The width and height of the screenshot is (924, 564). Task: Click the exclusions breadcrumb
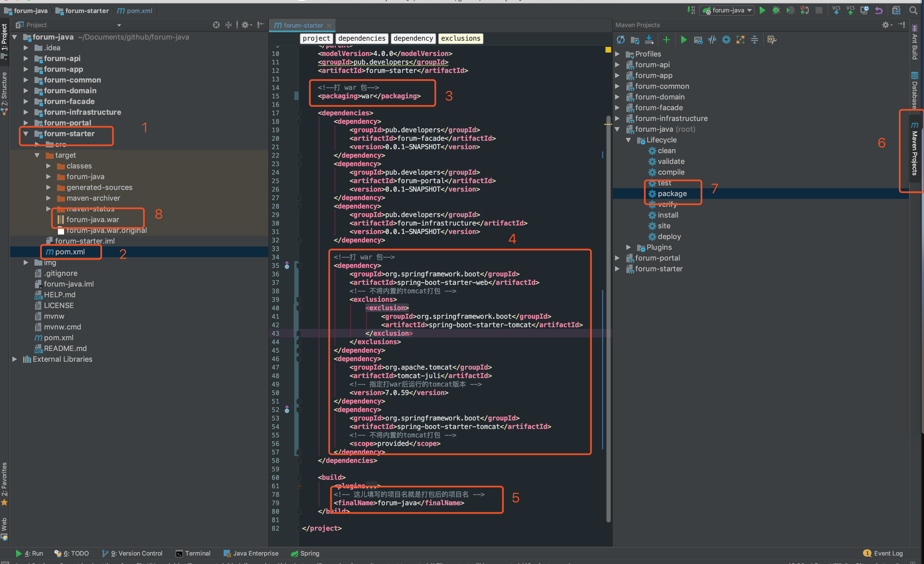tap(461, 38)
